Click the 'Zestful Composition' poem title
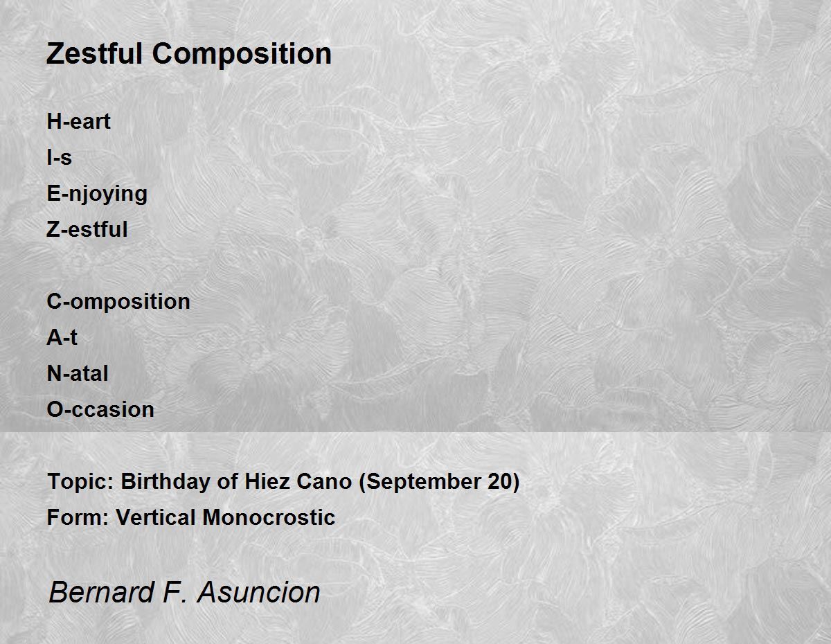This screenshot has width=831, height=644. click(189, 53)
